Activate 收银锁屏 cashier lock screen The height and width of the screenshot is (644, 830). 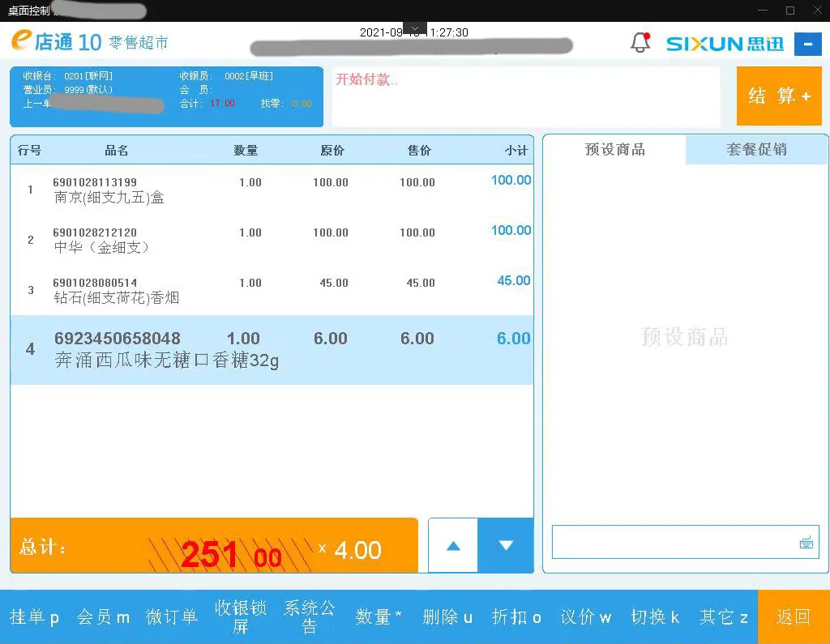point(240,616)
